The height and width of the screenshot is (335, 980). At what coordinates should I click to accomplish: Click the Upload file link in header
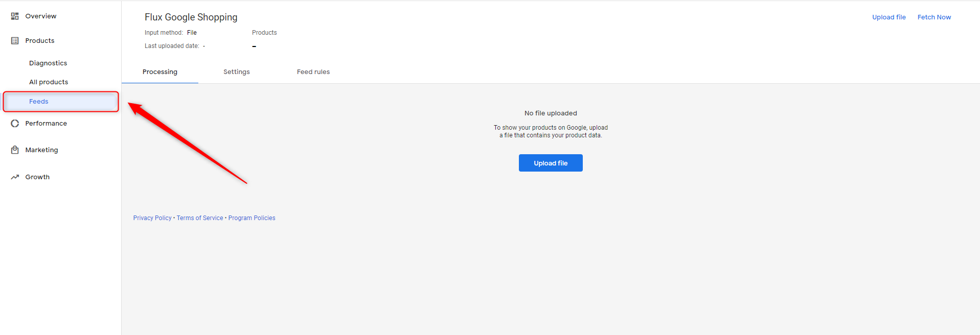tap(889, 17)
